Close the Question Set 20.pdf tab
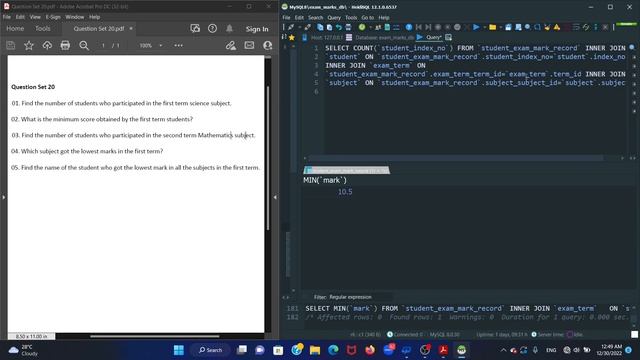640x360 pixels. pos(131,29)
